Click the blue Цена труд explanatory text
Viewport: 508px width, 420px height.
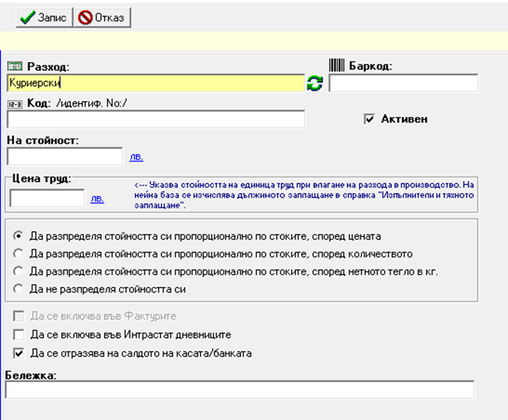[x=304, y=195]
